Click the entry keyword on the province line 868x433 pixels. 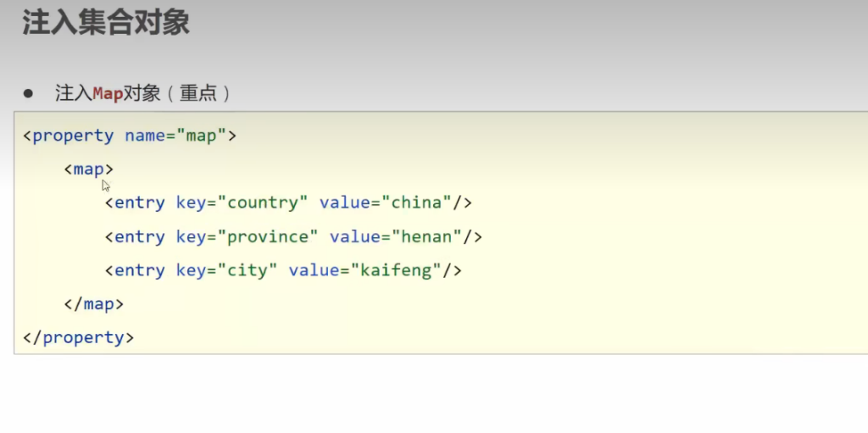[x=139, y=236]
